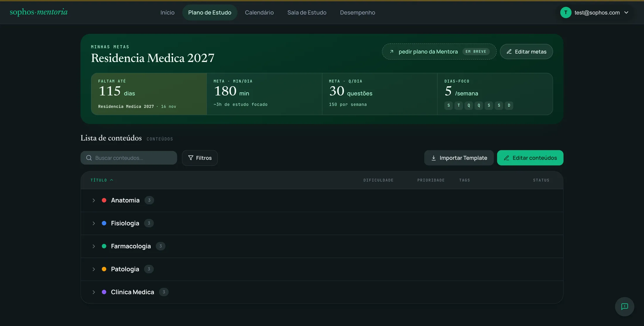Expand the Farmacologia row chevron
The image size is (644, 326).
(x=94, y=246)
